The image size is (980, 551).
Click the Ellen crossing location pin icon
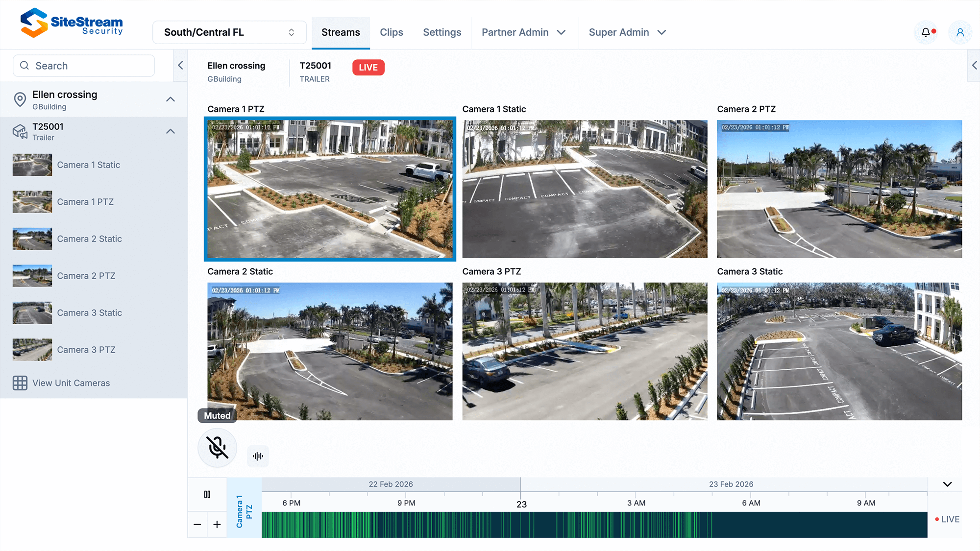click(20, 99)
